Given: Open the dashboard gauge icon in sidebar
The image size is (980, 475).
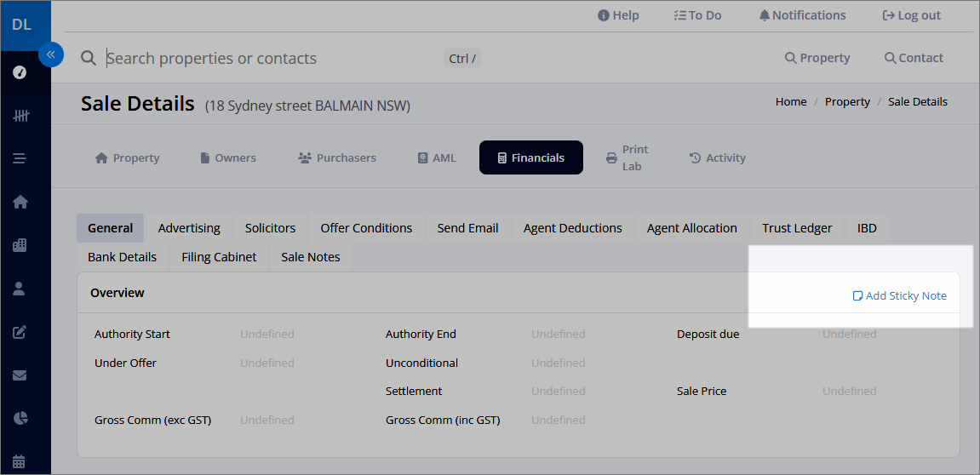Looking at the screenshot, I should 20,72.
